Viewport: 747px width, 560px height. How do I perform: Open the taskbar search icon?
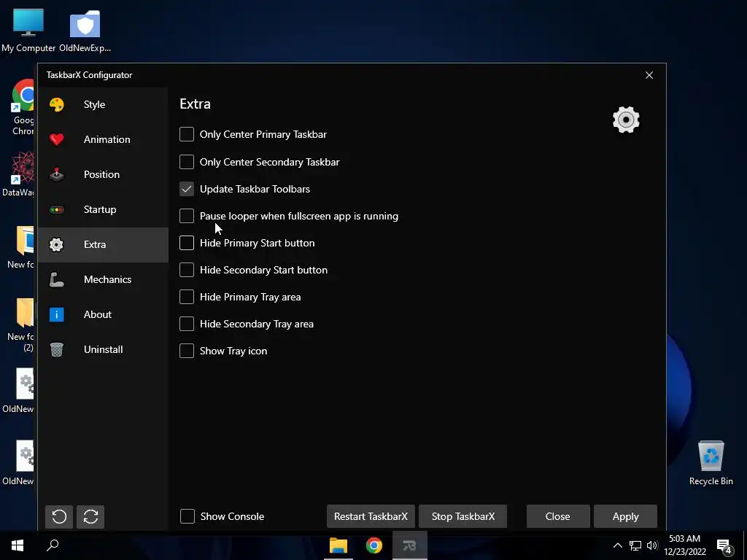53,545
